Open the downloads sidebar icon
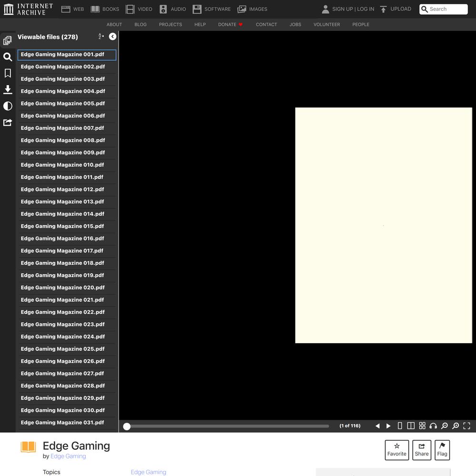476x476 pixels. coord(8,89)
